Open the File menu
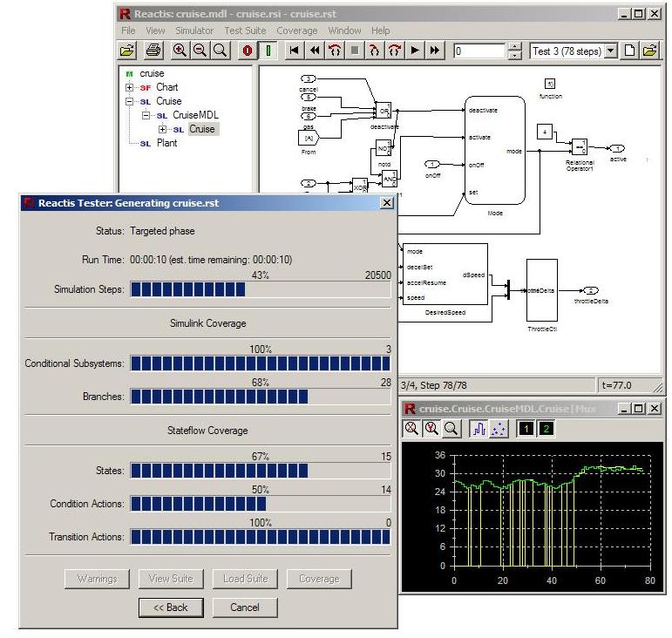This screenshot has height=638, width=672. point(128,31)
